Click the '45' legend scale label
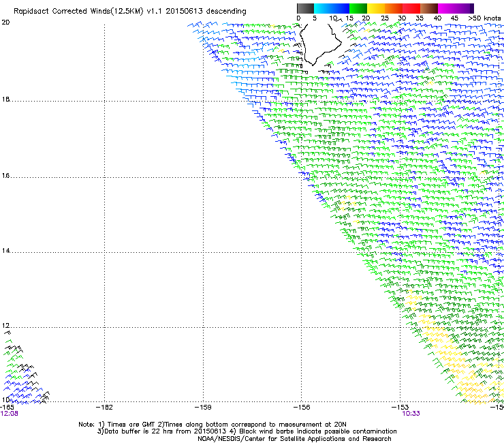This screenshot has height=443, width=504. (x=454, y=18)
